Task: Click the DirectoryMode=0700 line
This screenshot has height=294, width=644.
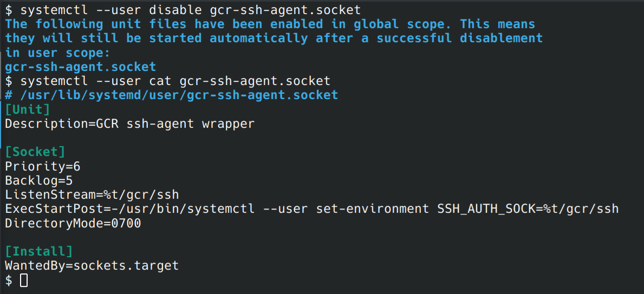Action: click(73, 223)
